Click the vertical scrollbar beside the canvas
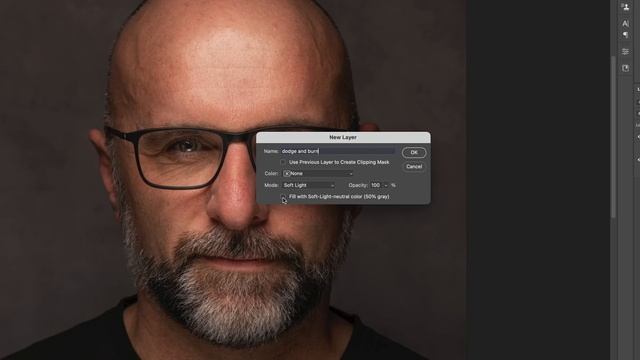640x360 pixels. click(613, 137)
